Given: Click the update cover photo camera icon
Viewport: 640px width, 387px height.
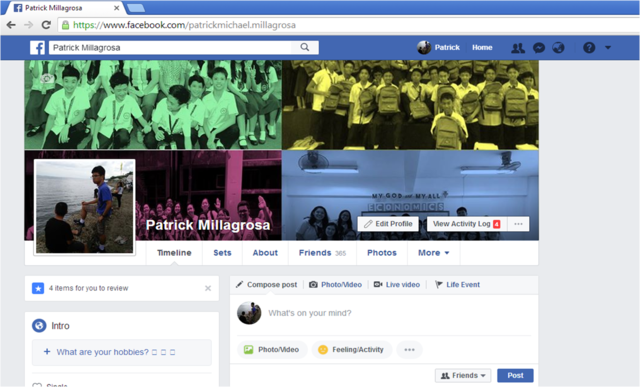Looking at the screenshot, I should [x=47, y=78].
